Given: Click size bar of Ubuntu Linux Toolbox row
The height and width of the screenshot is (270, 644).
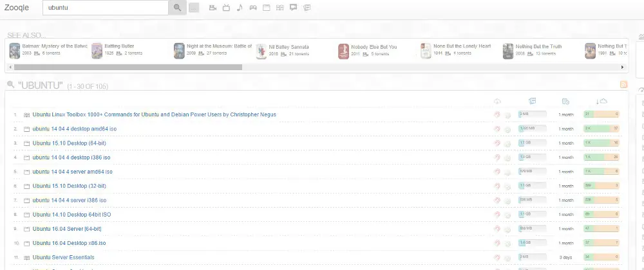Looking at the screenshot, I should tap(533, 114).
